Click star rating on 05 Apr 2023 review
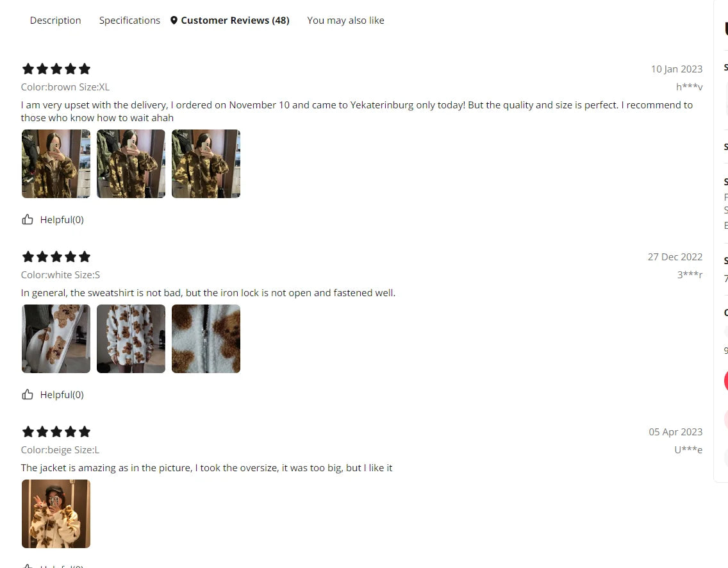Viewport: 728px width, 568px height. click(56, 431)
